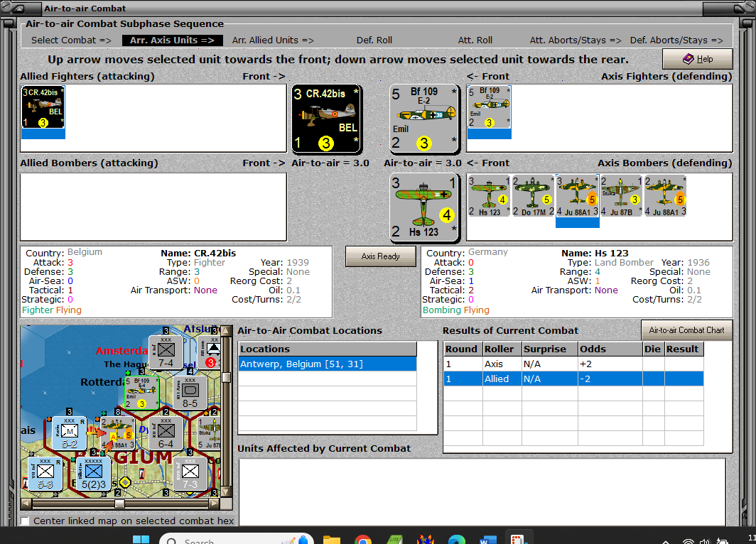Select the Allied roller row in results

click(x=573, y=379)
